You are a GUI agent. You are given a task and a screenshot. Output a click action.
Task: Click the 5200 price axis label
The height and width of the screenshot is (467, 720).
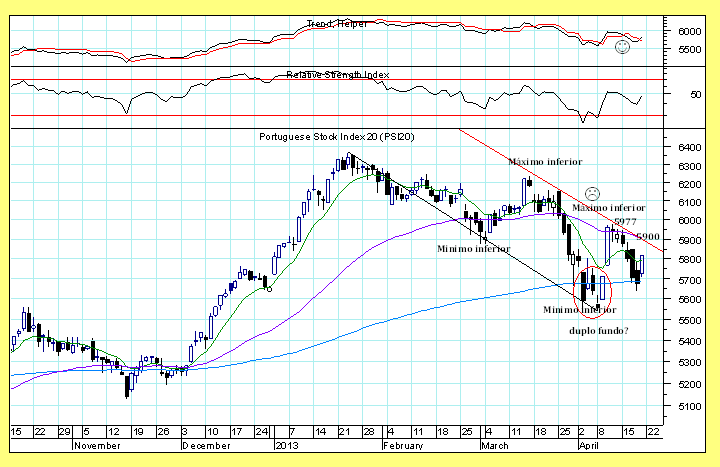pyautogui.click(x=690, y=384)
